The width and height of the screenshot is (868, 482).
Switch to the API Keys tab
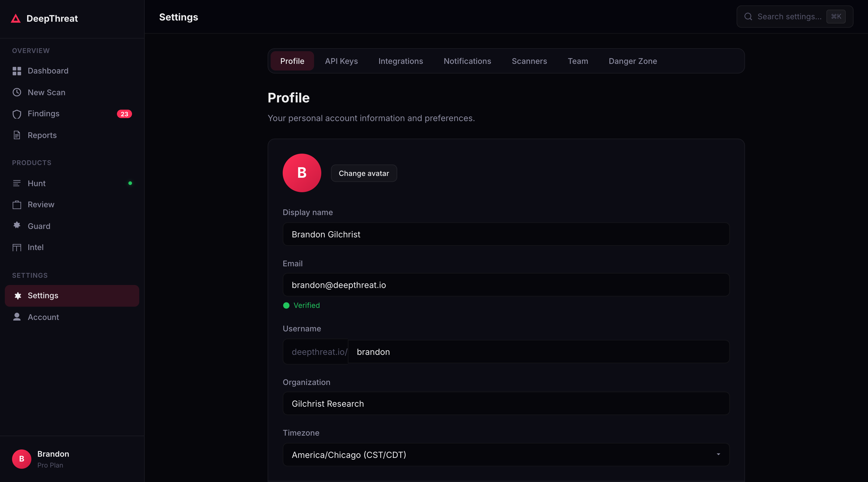(x=341, y=61)
